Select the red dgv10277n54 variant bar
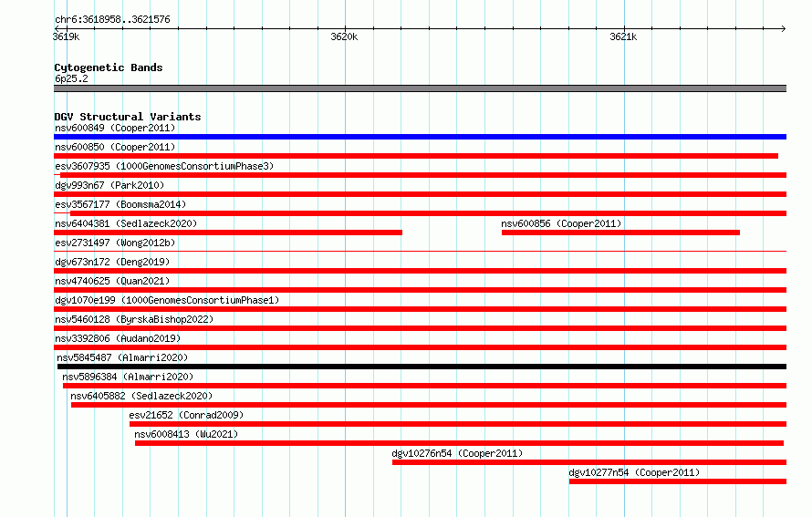 coord(678,481)
